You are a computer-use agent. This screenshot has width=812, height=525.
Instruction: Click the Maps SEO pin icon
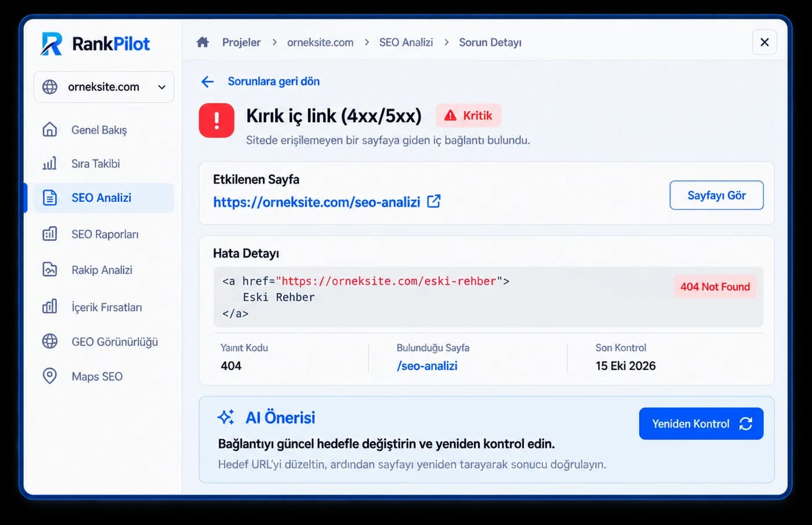pos(50,376)
